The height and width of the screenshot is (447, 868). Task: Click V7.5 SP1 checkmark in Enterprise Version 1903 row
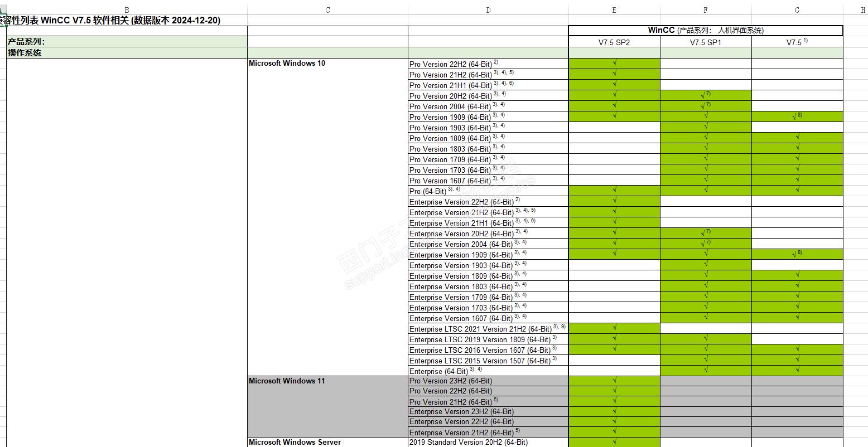[x=706, y=265]
